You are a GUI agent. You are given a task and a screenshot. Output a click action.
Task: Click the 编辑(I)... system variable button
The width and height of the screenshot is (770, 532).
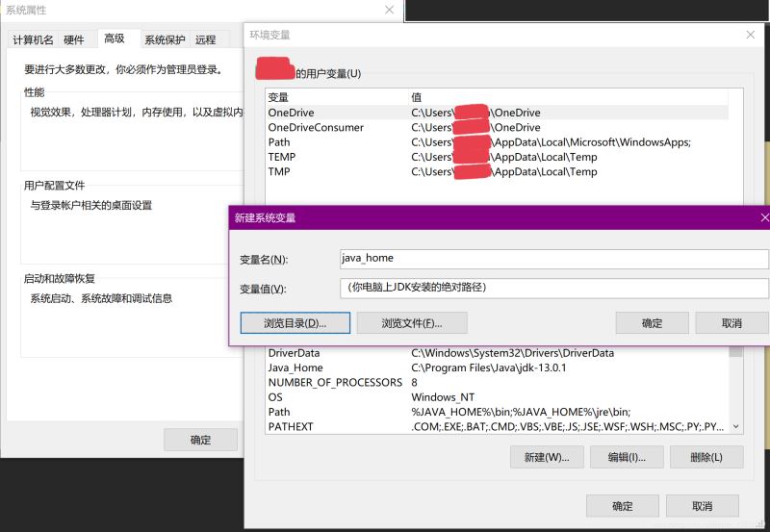click(627, 457)
